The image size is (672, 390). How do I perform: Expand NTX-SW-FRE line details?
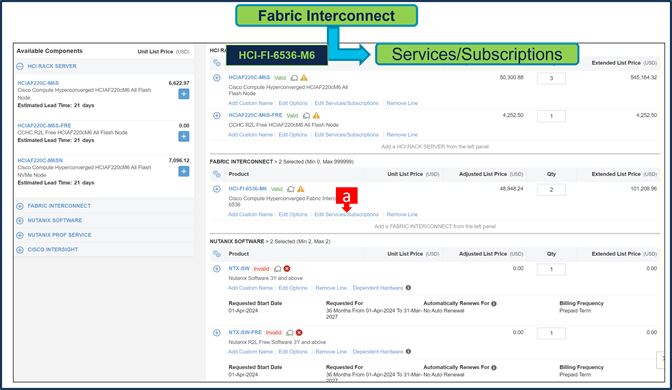tap(217, 333)
